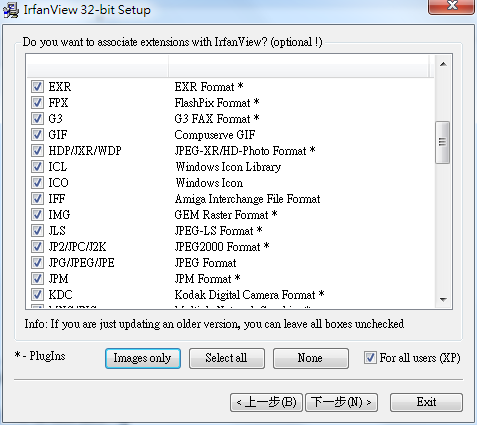Go back with the 上一步(B) button
477x425 pixels.
click(x=266, y=402)
